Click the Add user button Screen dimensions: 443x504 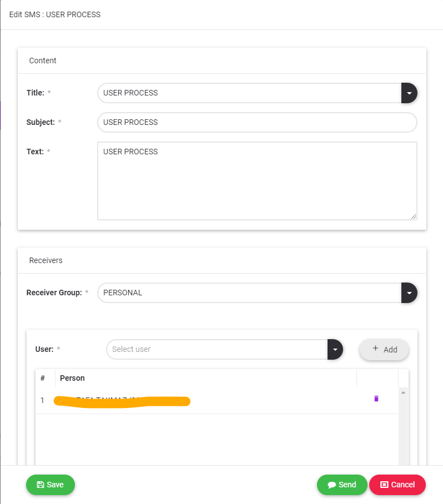(384, 350)
